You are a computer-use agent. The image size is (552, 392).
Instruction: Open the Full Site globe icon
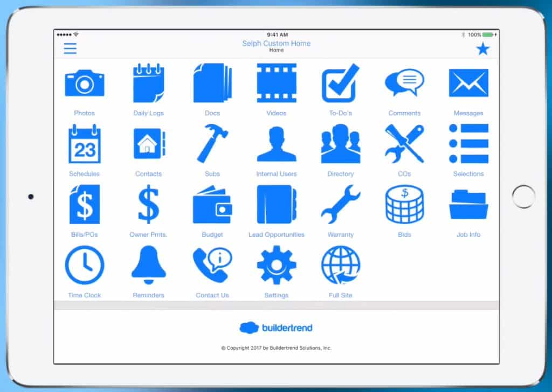coord(340,266)
